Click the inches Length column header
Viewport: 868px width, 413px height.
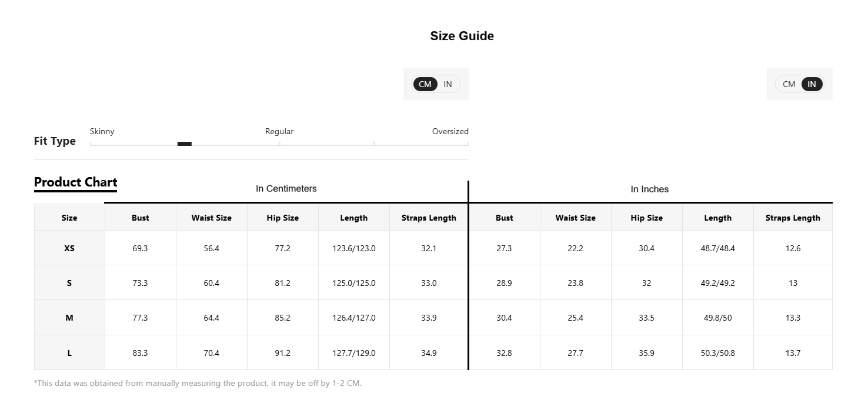tap(718, 218)
